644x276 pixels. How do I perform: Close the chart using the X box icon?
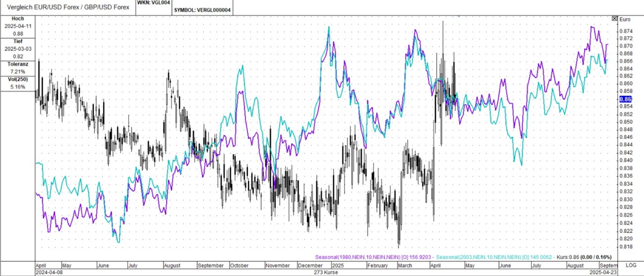(x=614, y=18)
